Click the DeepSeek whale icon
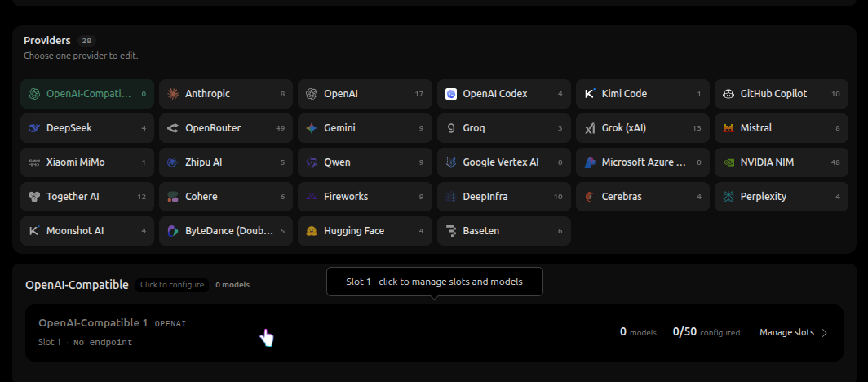The width and height of the screenshot is (868, 382). (34, 128)
